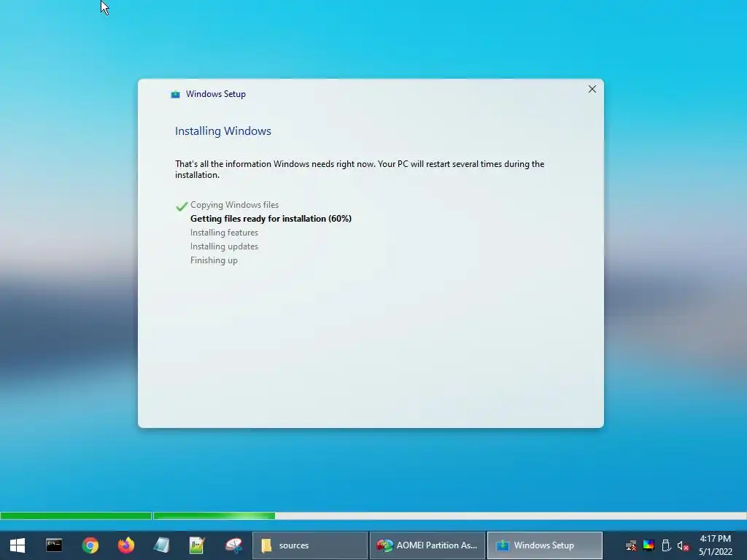Click the colorful display tray icon
The image size is (747, 560).
[x=649, y=545]
